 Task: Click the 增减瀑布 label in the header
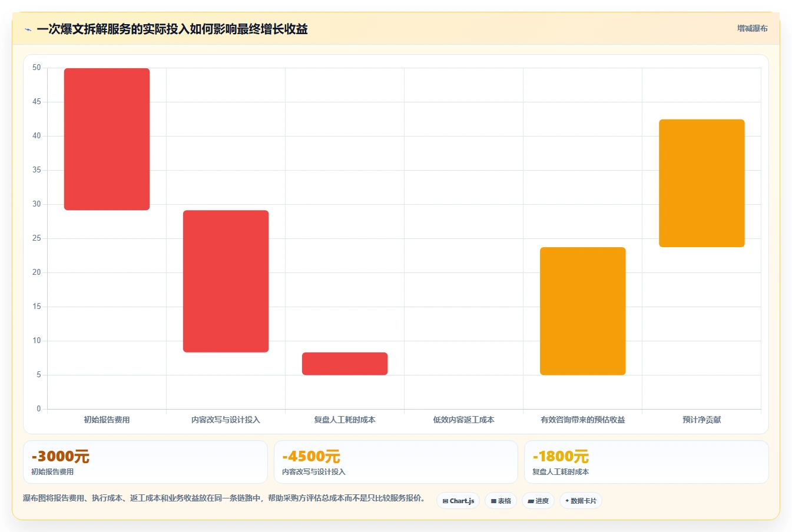[x=752, y=28]
